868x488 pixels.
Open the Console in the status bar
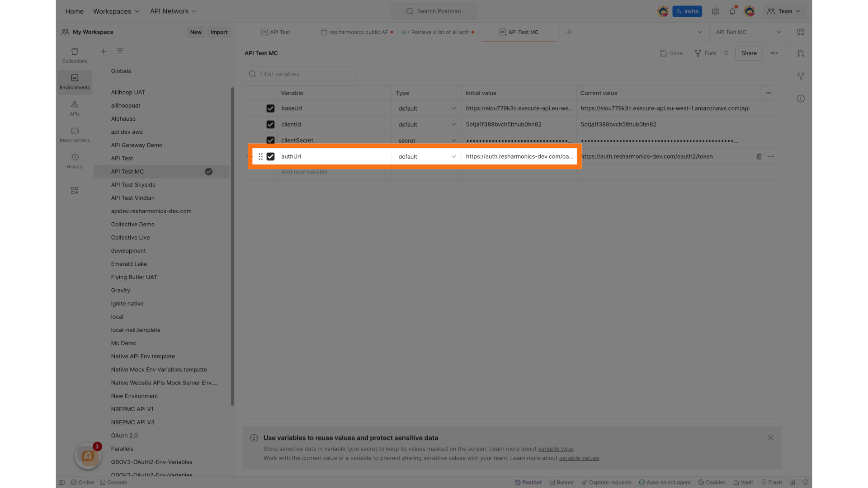(113, 483)
